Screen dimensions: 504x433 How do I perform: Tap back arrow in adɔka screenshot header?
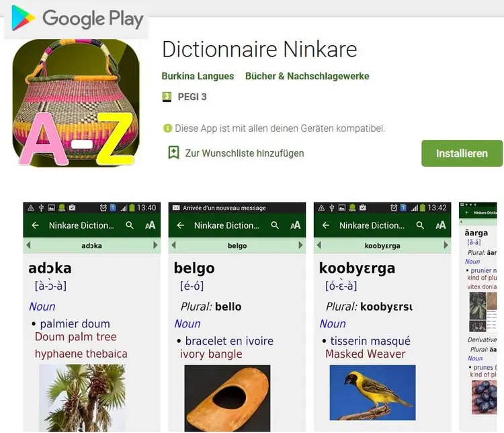tap(36, 225)
